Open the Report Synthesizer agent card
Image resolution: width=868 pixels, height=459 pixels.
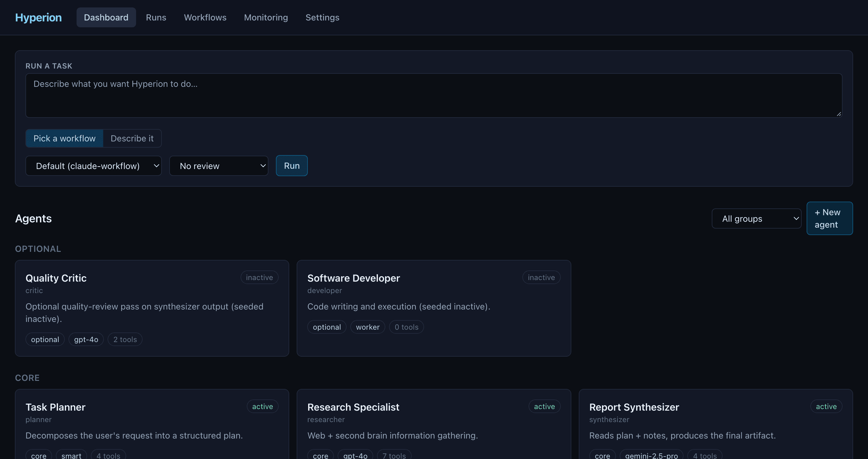point(716,424)
